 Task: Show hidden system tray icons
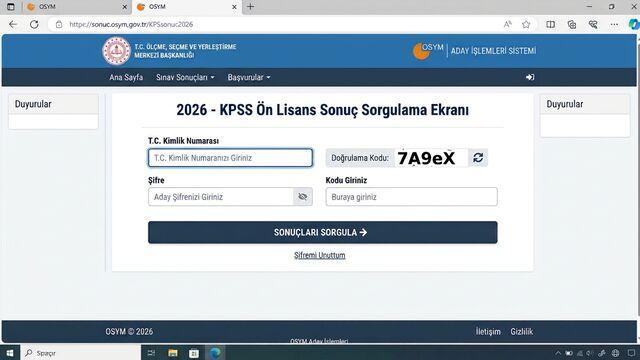pyautogui.click(x=558, y=353)
